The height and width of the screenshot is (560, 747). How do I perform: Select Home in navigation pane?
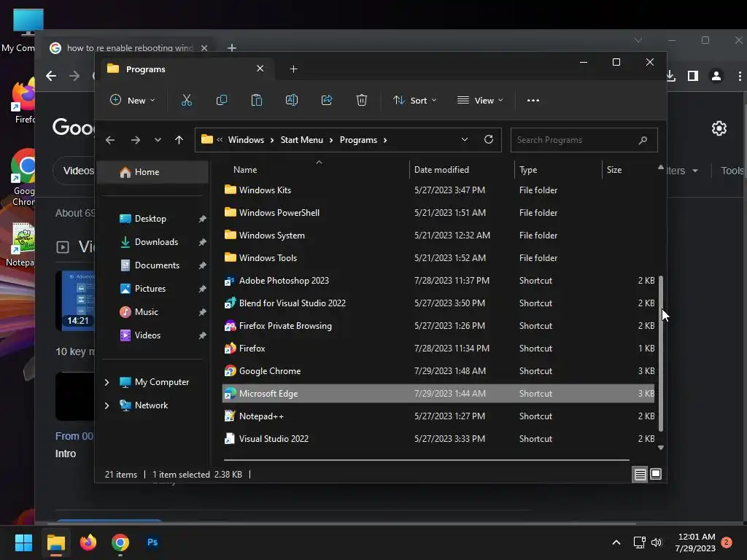coord(153,172)
